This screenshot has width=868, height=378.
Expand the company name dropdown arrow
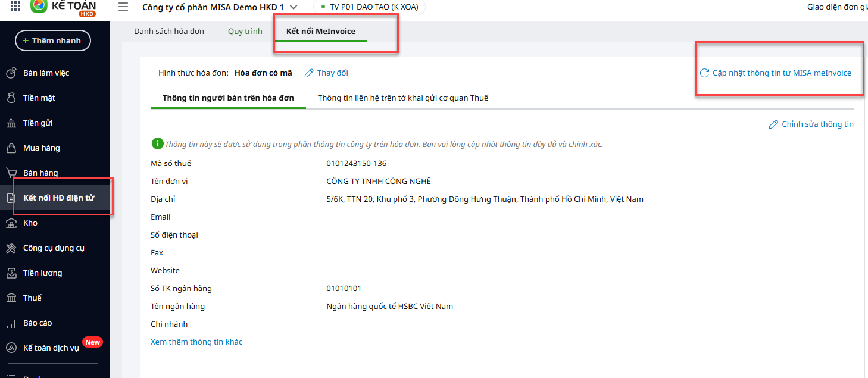[x=294, y=7]
